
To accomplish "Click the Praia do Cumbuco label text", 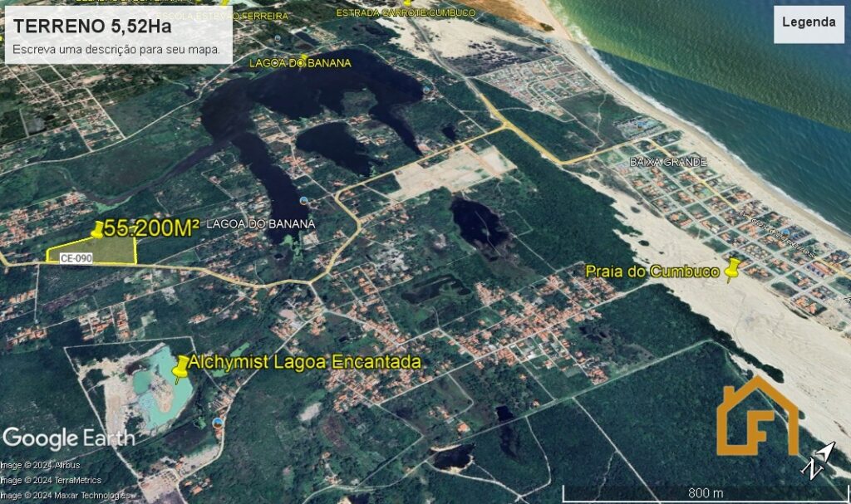I will 652,271.
